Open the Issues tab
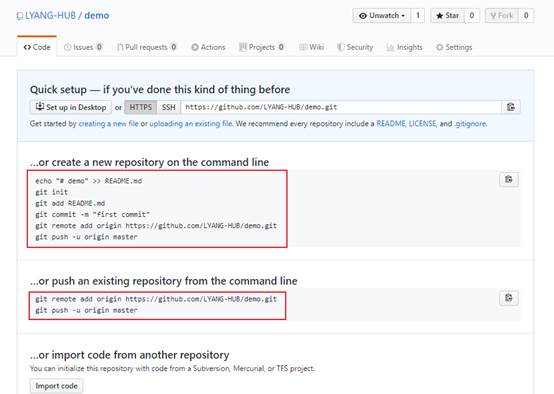Screen dimensions: 554x394 pos(83,47)
